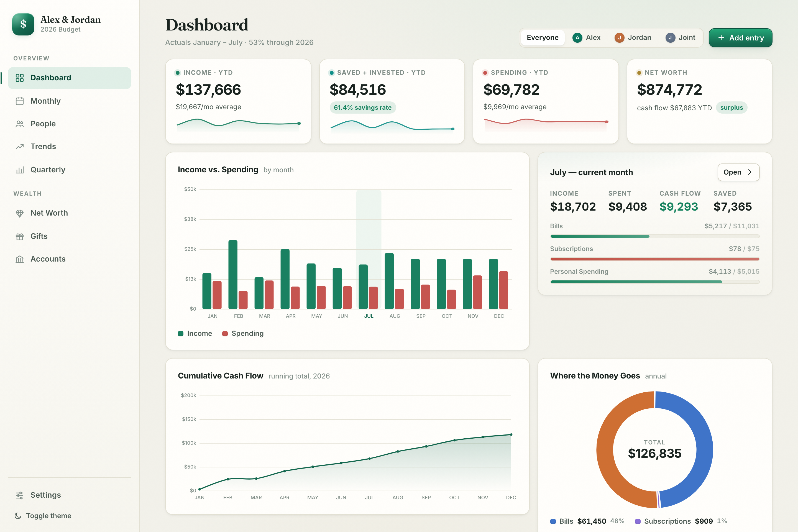Screen dimensions: 798x532
Task: Click the Bills progress bar
Action: [654, 236]
